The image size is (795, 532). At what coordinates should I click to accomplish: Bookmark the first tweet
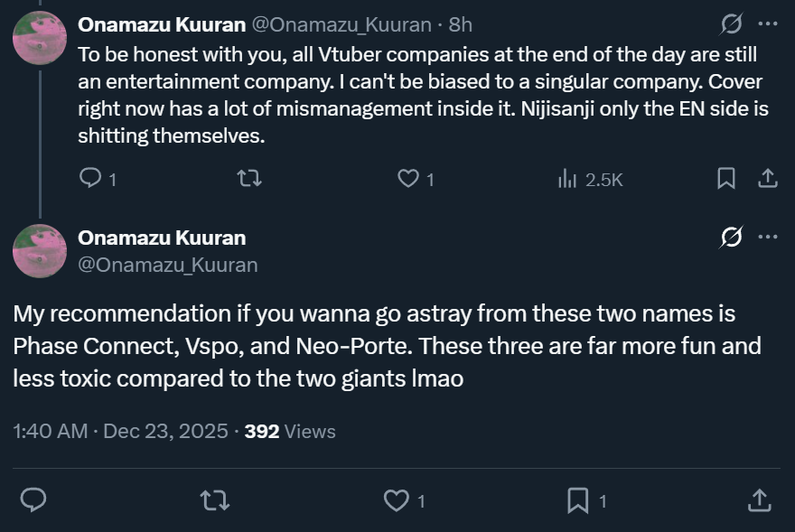[725, 179]
